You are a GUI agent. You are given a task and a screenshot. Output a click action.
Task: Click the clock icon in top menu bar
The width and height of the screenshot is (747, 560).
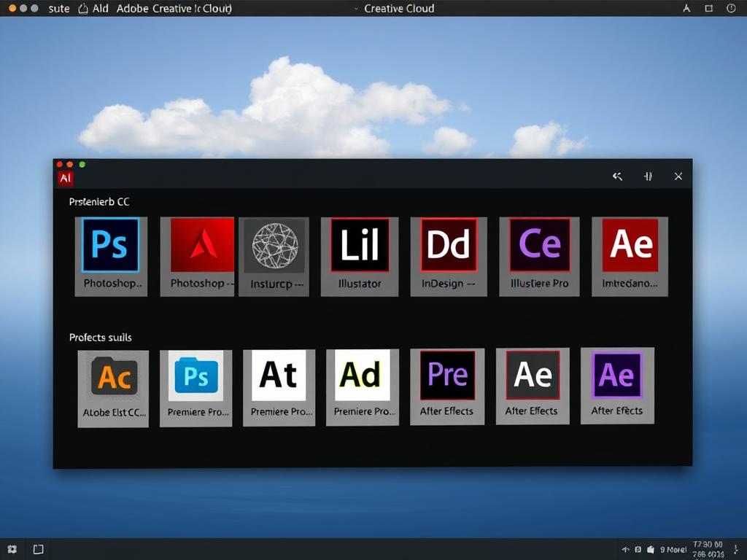click(x=731, y=8)
